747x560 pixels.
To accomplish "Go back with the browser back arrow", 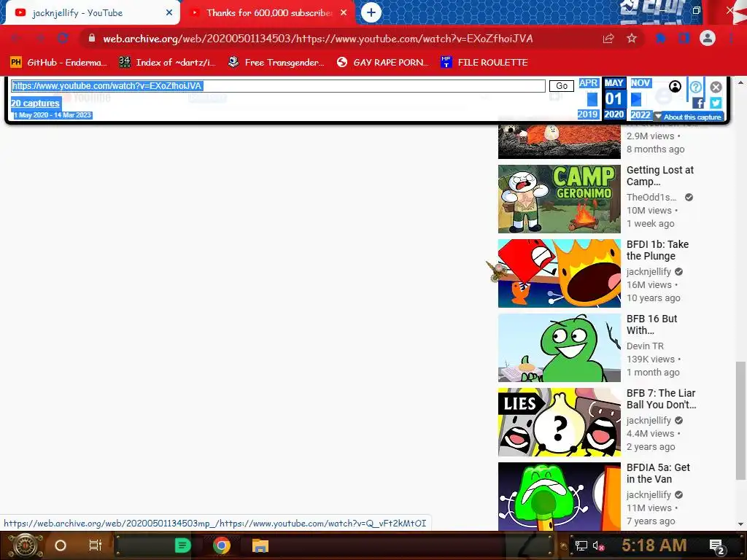I will pos(16,38).
